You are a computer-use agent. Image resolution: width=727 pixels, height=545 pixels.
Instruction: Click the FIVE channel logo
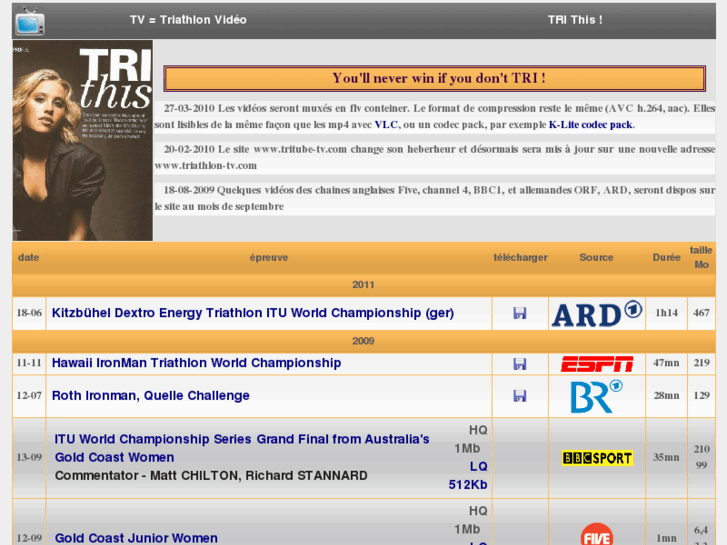pyautogui.click(x=597, y=534)
